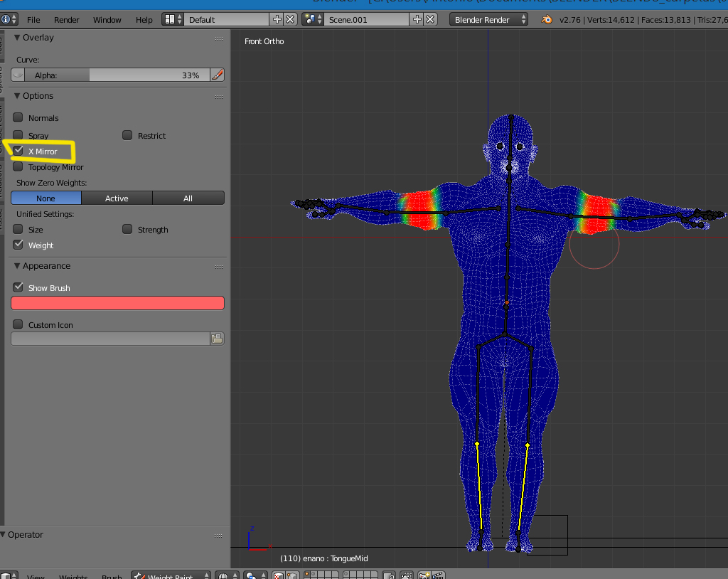
Task: Disable the X Mirror checkbox
Action: pyautogui.click(x=18, y=151)
